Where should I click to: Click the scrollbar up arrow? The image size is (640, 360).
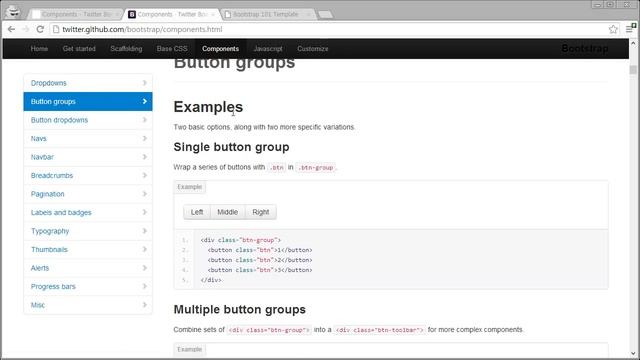(x=633, y=43)
